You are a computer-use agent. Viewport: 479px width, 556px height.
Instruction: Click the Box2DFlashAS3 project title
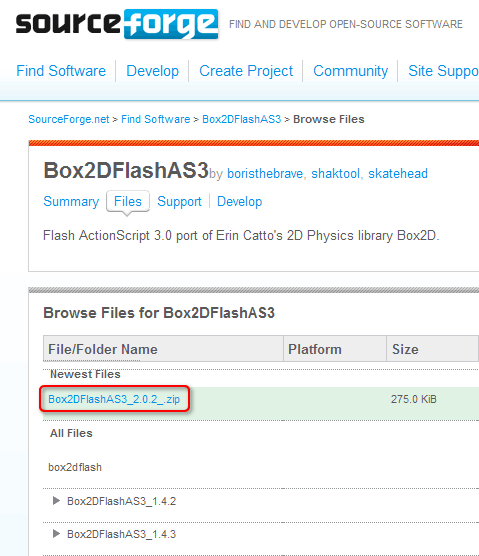pyautogui.click(x=126, y=171)
